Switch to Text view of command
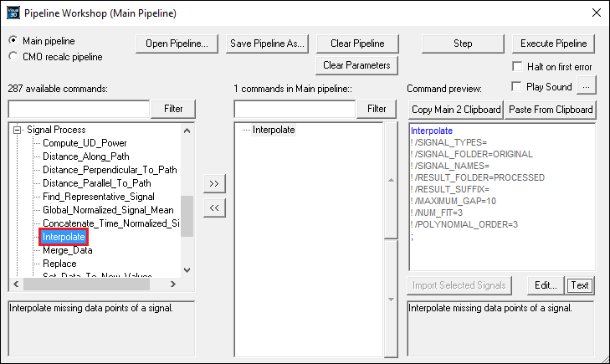The height and width of the screenshot is (364, 610). click(x=578, y=285)
